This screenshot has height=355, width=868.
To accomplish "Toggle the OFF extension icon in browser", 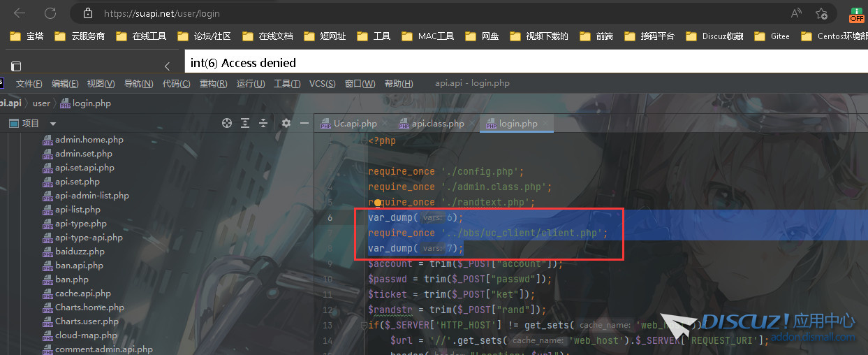I will click(856, 14).
